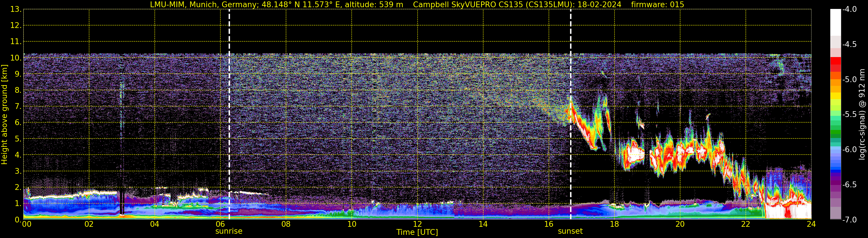Click the height axis tick '5.'
This screenshot has height=238, width=868.
pos(18,139)
